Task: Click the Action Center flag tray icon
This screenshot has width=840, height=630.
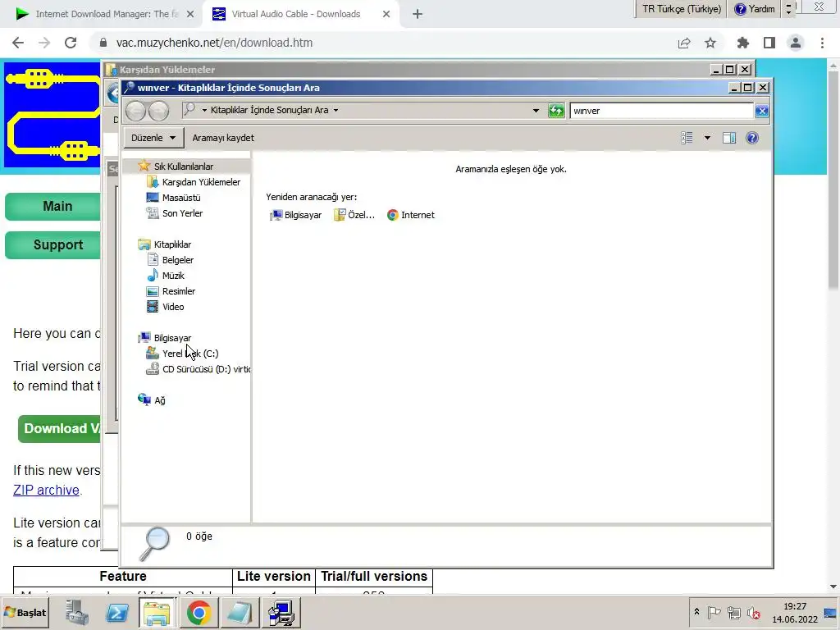Action: (714, 612)
